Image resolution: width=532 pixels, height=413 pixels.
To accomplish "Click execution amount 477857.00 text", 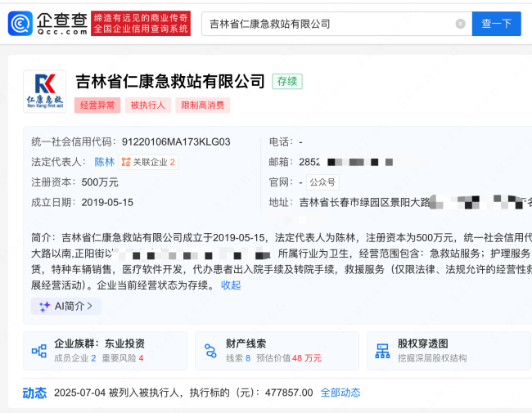I will (x=289, y=393).
